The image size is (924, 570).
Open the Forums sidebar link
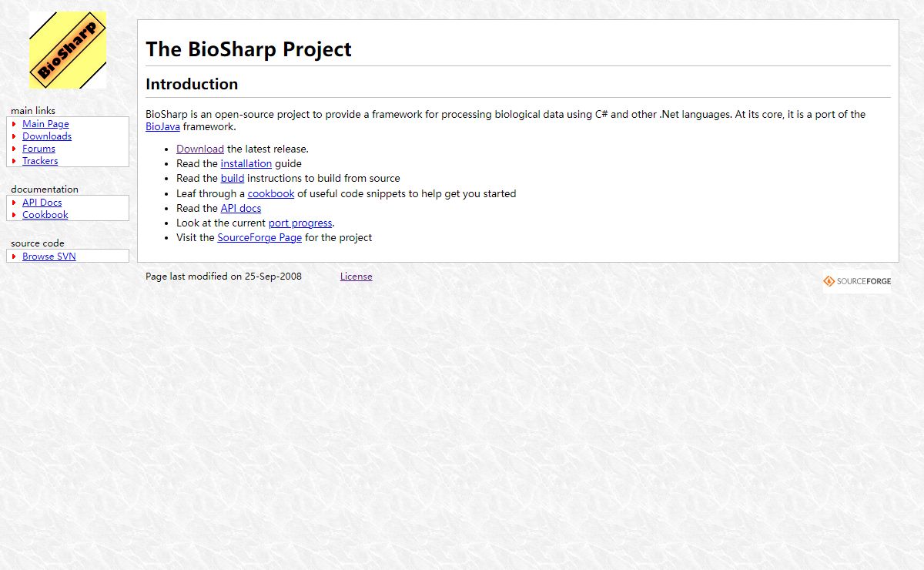pyautogui.click(x=38, y=149)
